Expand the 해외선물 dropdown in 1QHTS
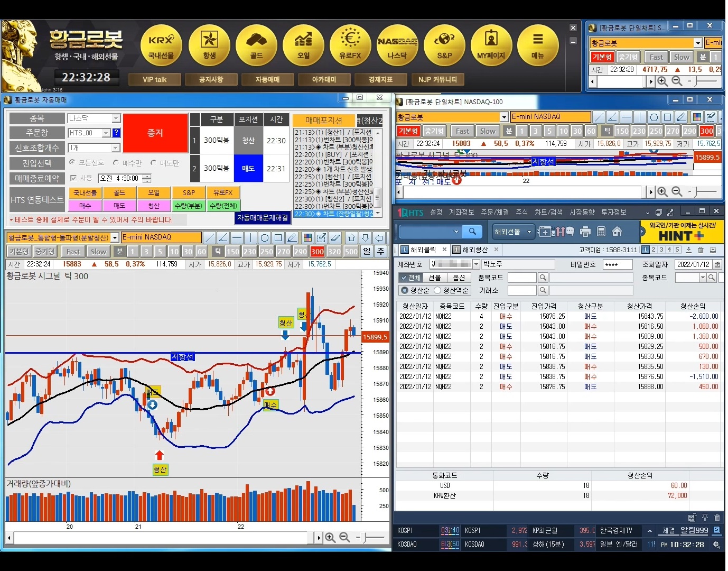 click(529, 232)
